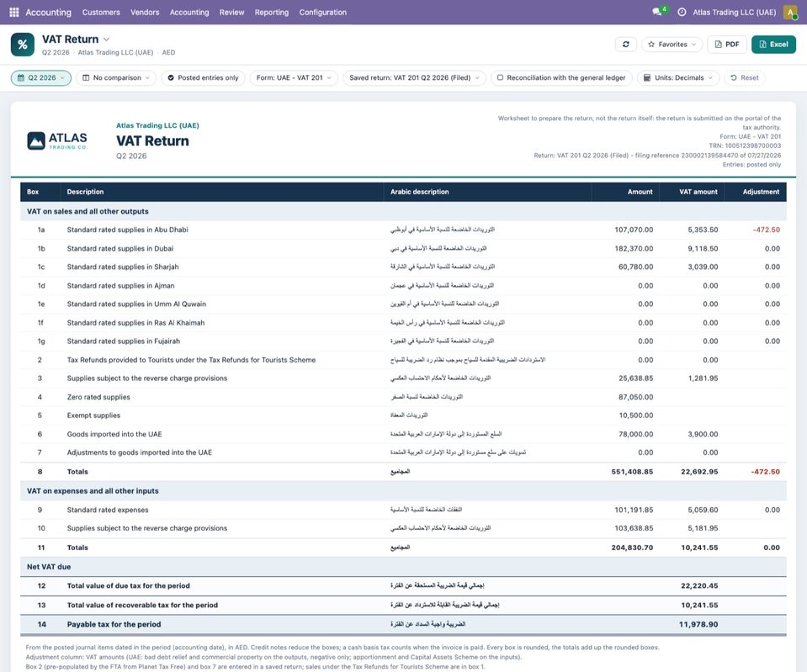Click Exempt supplies amount 10,500.00
807x672 pixels.
click(636, 415)
